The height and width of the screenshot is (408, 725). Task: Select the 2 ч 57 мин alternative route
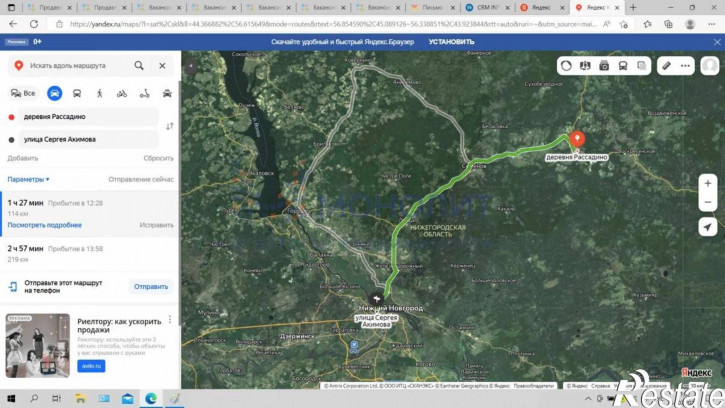pos(90,253)
